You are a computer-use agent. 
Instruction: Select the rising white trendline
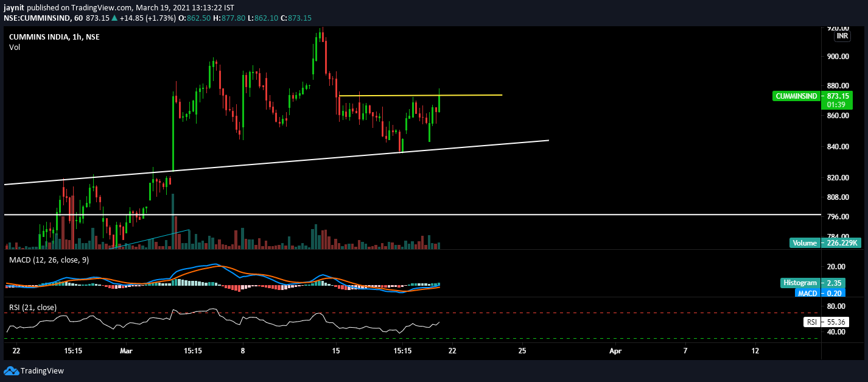tap(276, 163)
